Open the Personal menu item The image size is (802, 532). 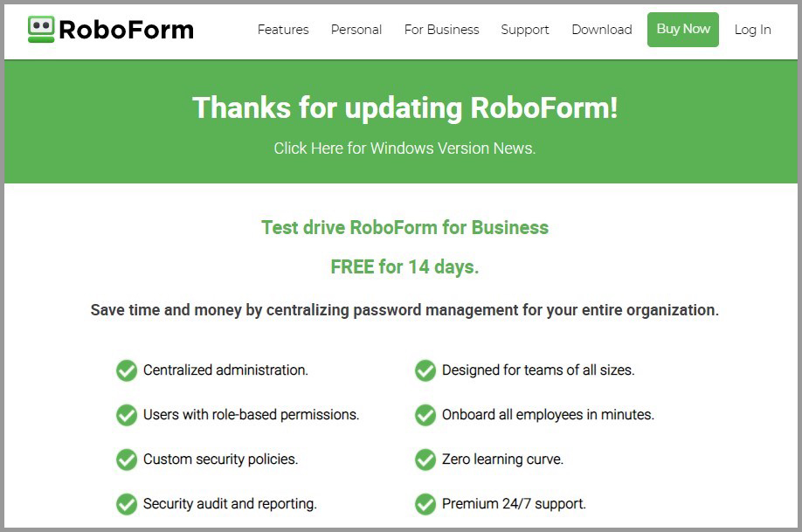point(356,29)
